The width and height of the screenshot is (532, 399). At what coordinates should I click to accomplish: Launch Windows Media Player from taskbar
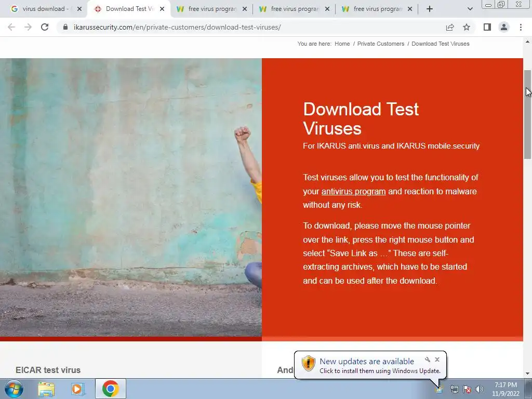[x=78, y=389]
